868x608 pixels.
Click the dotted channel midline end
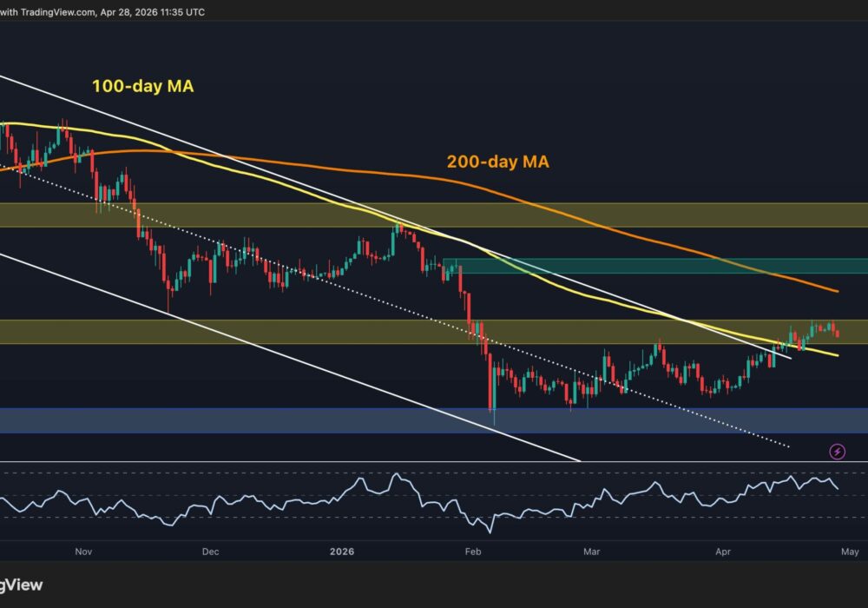(x=786, y=447)
